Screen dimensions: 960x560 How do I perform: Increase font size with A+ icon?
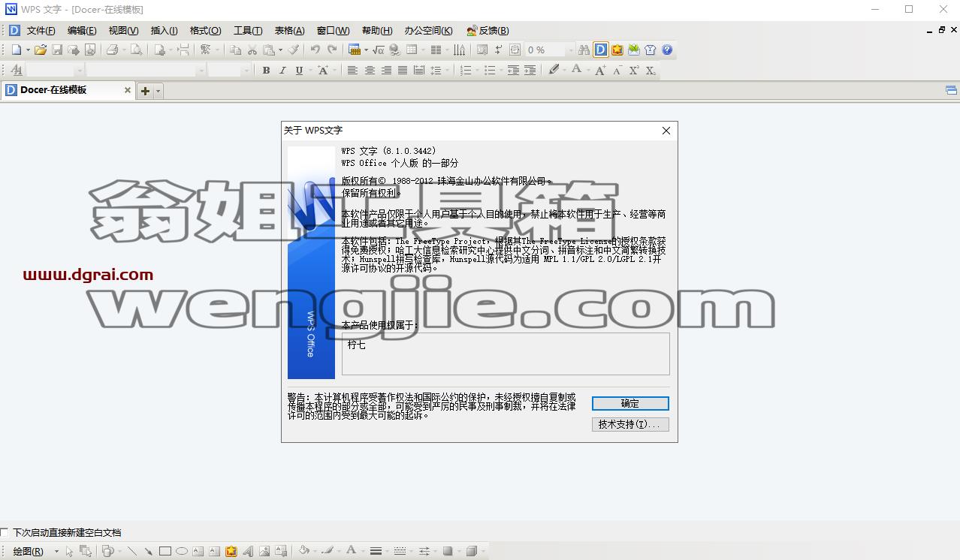pos(600,70)
